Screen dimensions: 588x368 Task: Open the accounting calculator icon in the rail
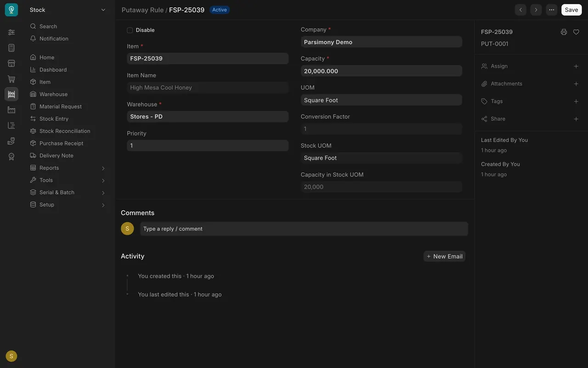[11, 48]
